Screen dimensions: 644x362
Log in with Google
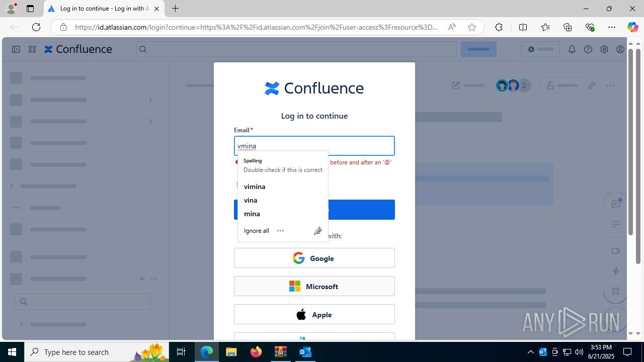(x=314, y=258)
